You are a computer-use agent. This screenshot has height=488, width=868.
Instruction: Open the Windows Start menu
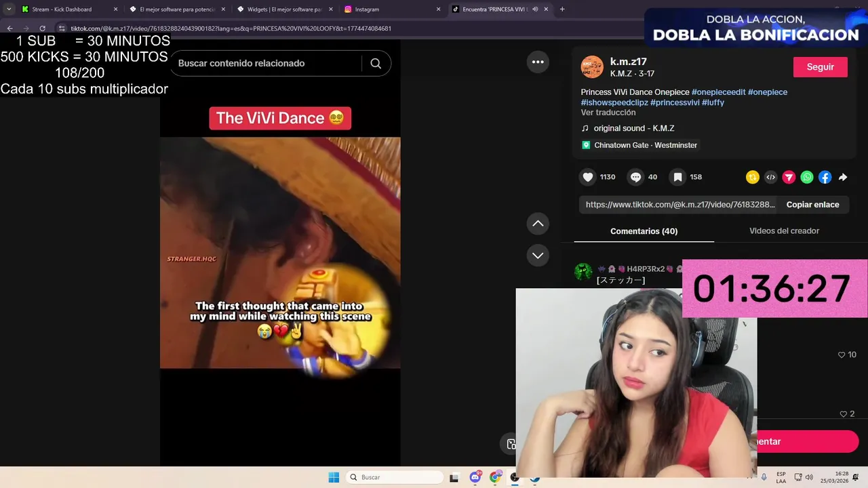point(334,477)
